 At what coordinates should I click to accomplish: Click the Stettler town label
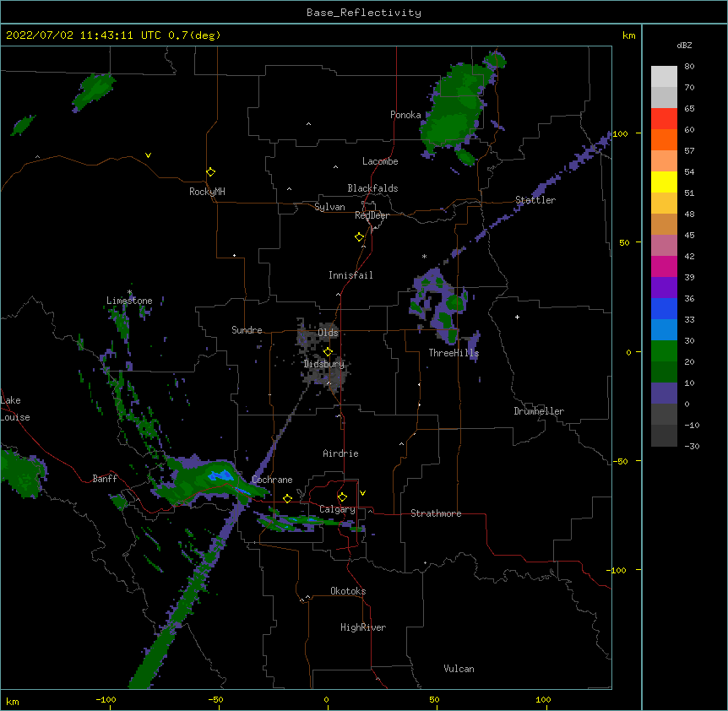535,200
